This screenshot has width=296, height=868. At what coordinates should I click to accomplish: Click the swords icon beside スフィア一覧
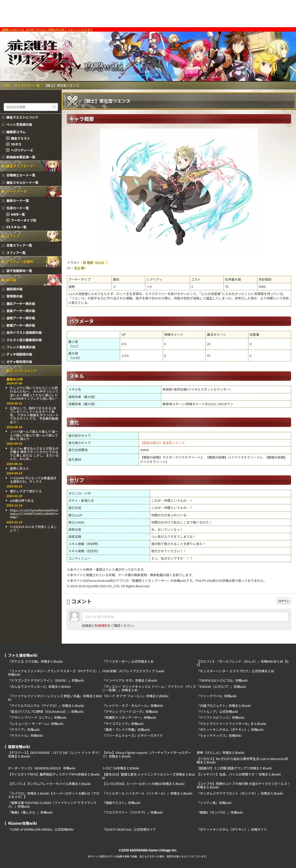(x=3, y=253)
